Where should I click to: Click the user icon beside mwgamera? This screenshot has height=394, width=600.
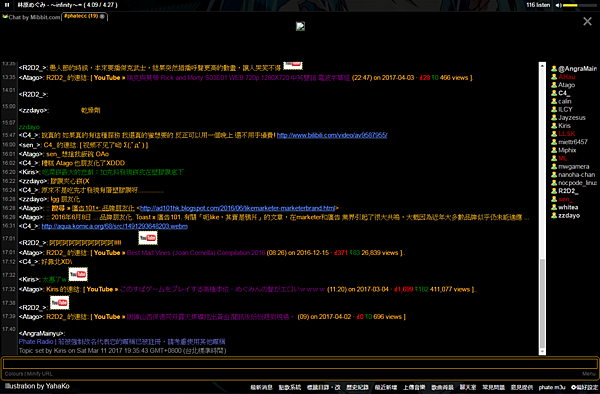click(x=554, y=166)
